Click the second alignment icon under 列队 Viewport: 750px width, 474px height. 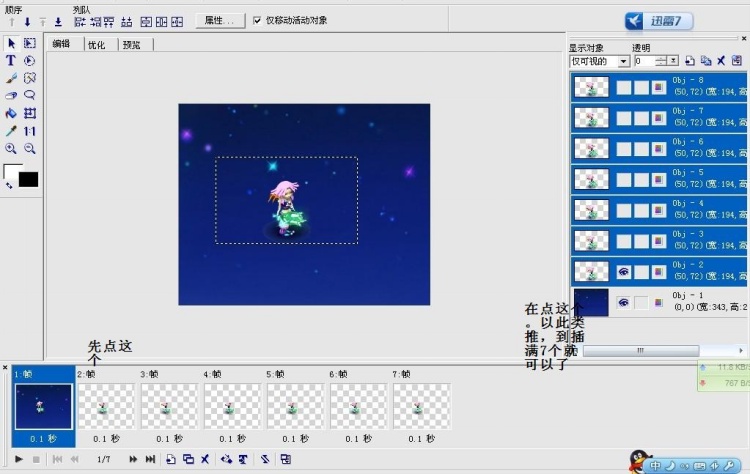coord(95,22)
